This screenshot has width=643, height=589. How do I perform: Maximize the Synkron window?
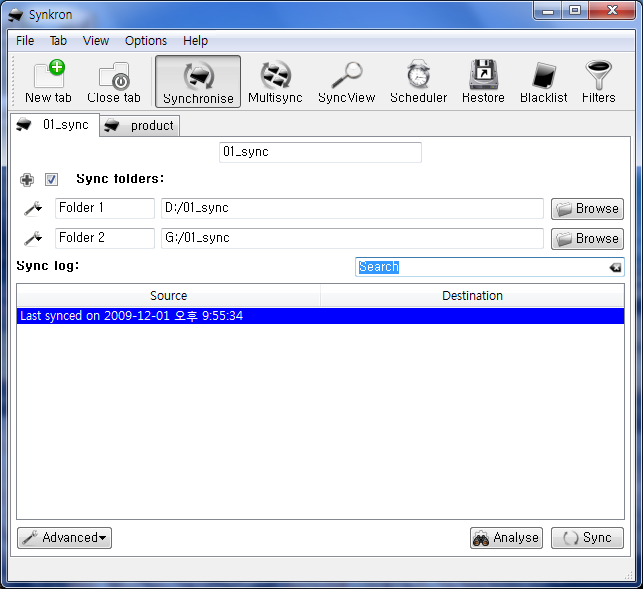click(x=575, y=11)
